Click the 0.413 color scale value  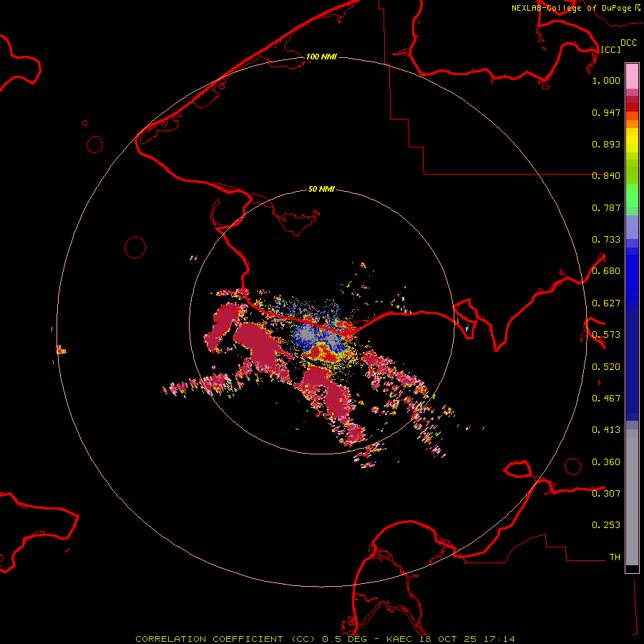tap(606, 430)
